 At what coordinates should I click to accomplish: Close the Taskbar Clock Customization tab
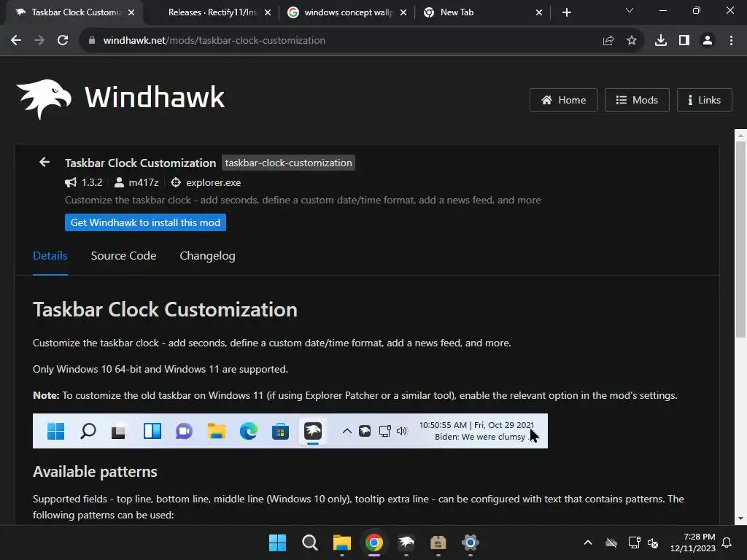point(131,12)
